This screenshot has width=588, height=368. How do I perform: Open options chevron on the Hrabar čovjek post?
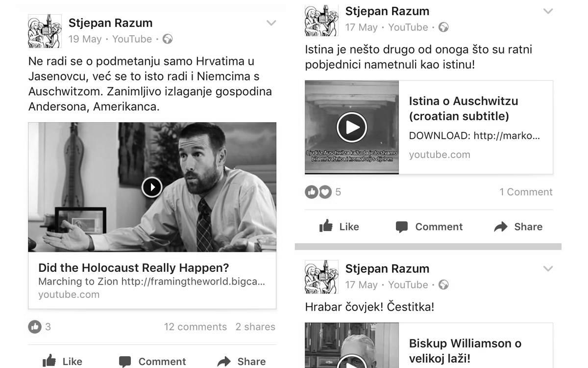click(x=548, y=268)
